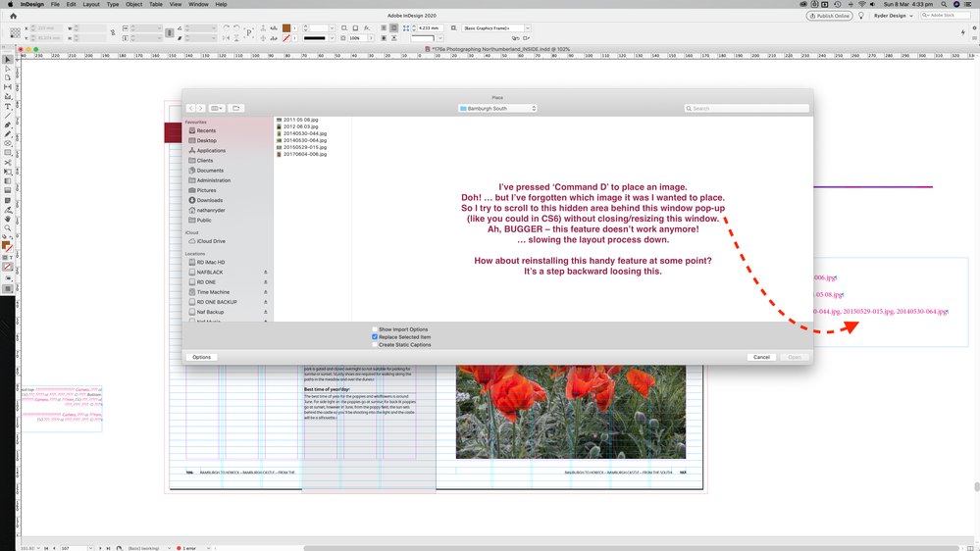Toggle formatting affects text button
This screenshot has width=980, height=551.
point(11,258)
